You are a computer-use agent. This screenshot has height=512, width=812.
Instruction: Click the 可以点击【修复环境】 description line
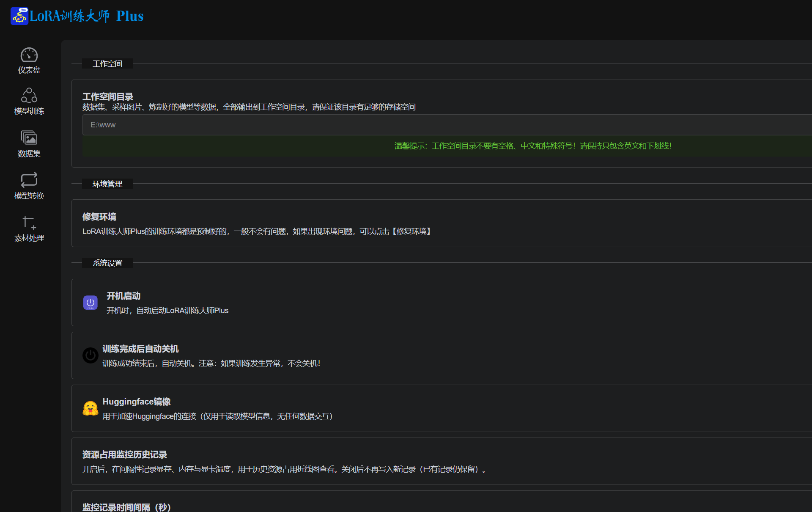(x=256, y=231)
